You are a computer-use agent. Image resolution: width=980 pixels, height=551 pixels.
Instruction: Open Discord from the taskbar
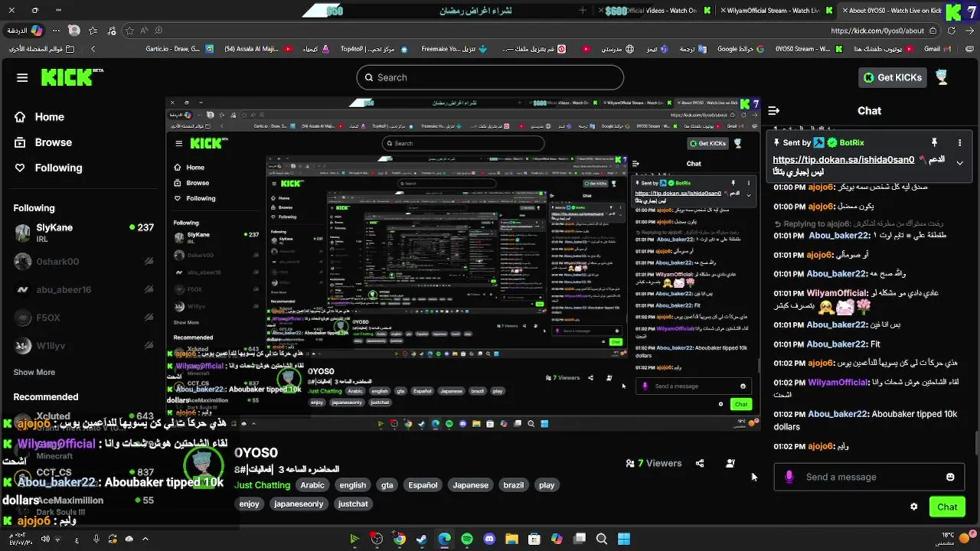pyautogui.click(x=490, y=539)
